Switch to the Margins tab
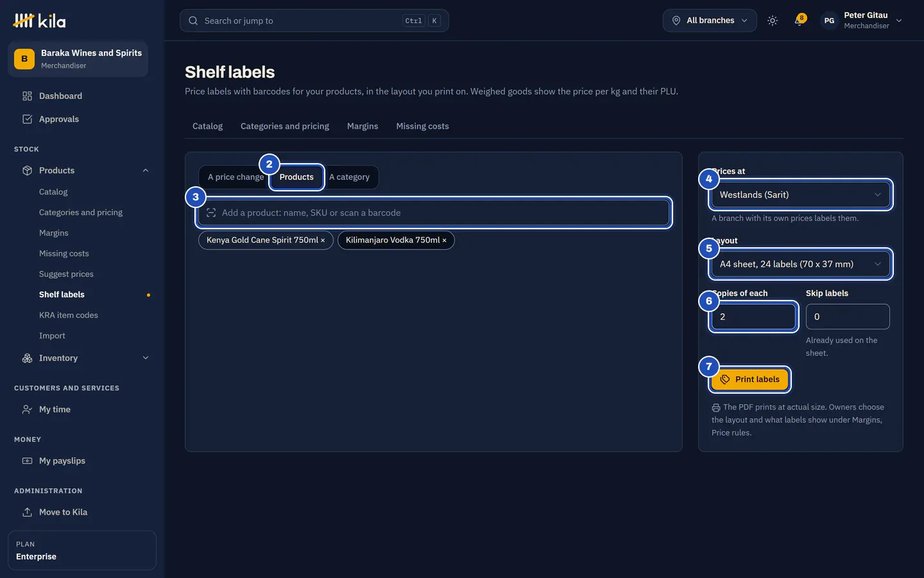 (x=363, y=126)
